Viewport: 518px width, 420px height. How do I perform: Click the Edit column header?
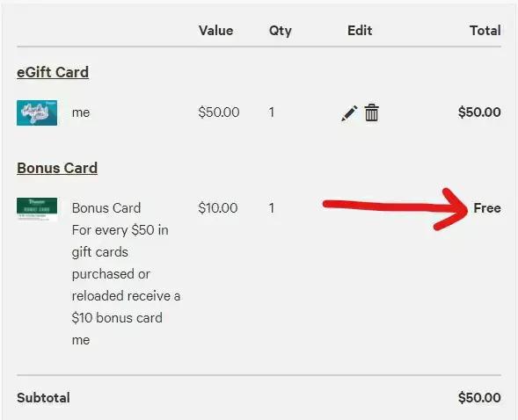coord(360,31)
